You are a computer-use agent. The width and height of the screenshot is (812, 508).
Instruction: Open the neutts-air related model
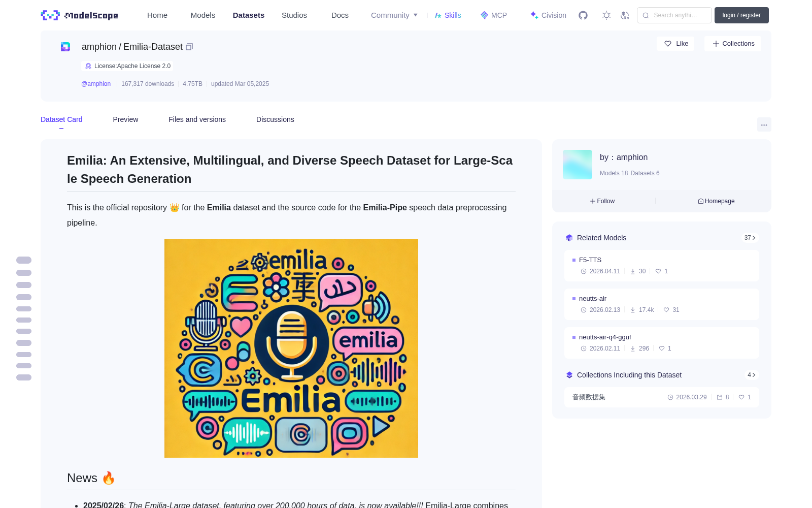662,304
